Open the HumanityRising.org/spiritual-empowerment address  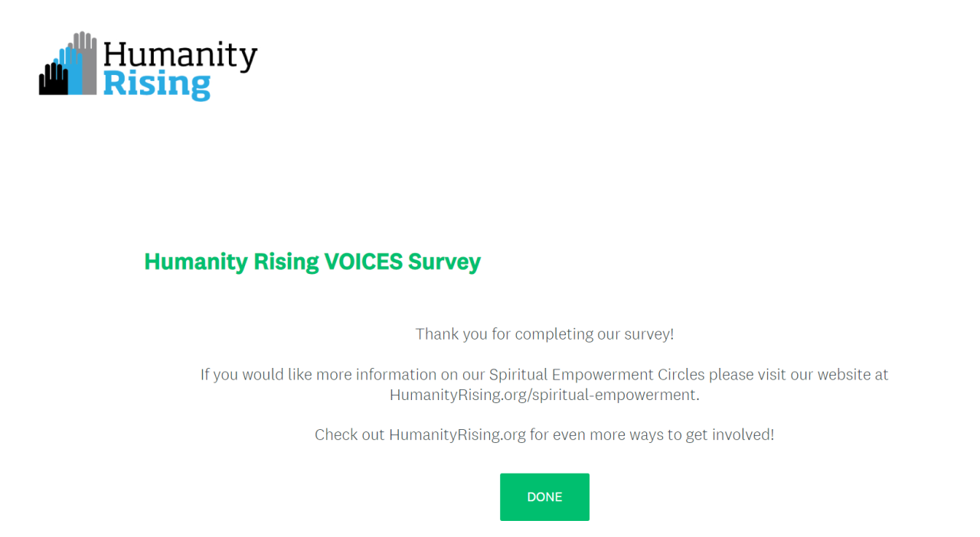(x=543, y=395)
